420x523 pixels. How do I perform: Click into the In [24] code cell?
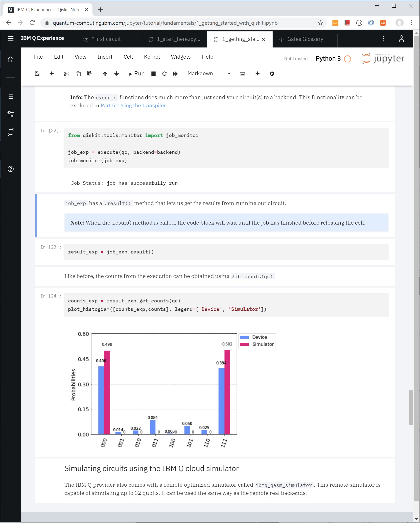pos(226,305)
